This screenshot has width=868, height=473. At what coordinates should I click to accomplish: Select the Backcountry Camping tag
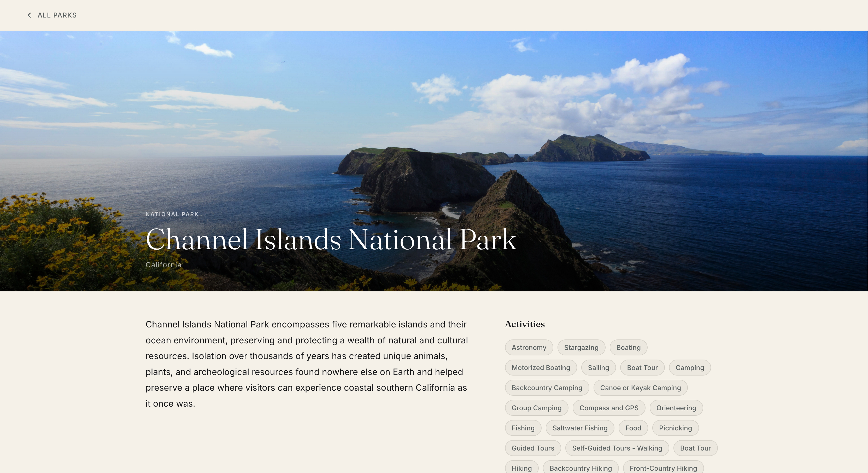coord(547,388)
